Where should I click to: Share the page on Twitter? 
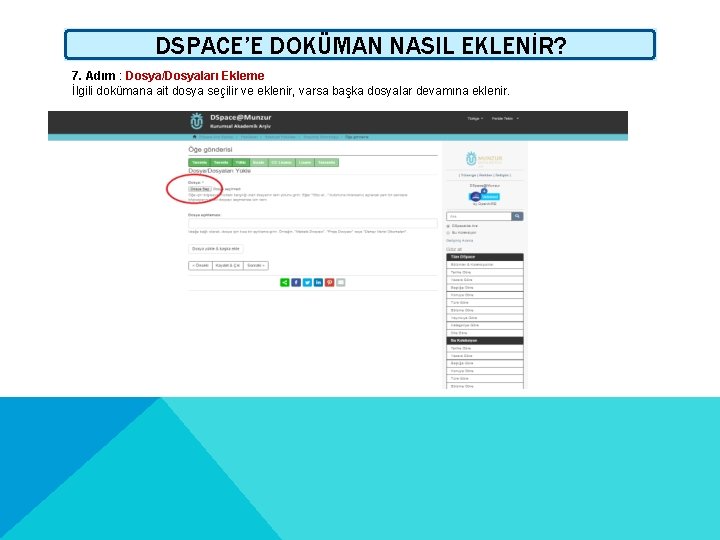click(x=307, y=282)
